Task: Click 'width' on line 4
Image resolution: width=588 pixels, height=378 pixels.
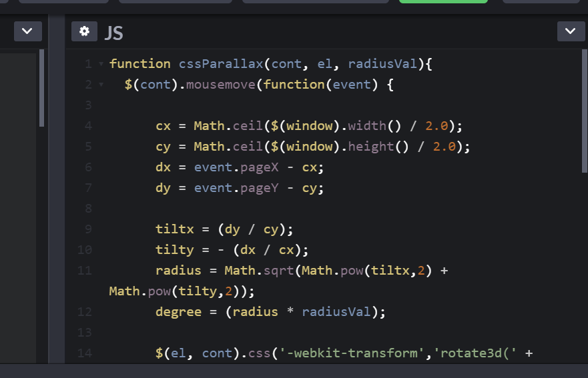Action: [x=367, y=125]
